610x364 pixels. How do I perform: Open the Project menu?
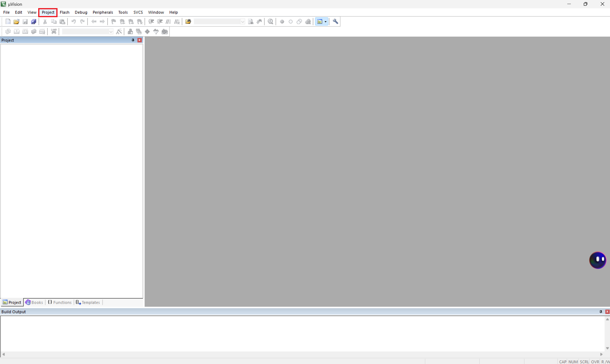tap(48, 12)
